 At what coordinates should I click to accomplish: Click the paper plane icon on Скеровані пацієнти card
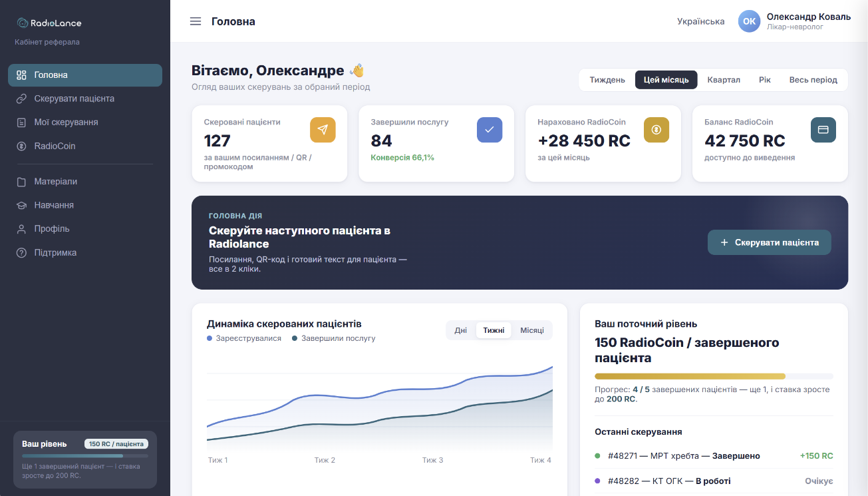(323, 130)
